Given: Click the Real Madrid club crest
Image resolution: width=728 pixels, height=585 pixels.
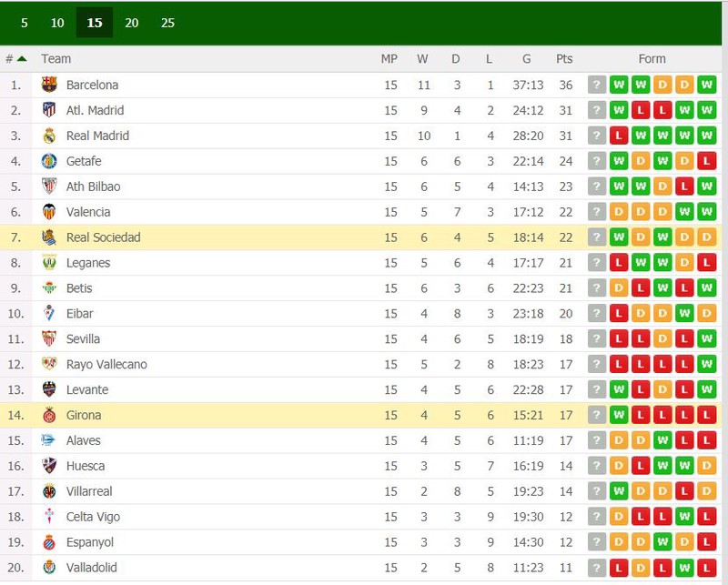Looking at the screenshot, I should pyautogui.click(x=49, y=136).
